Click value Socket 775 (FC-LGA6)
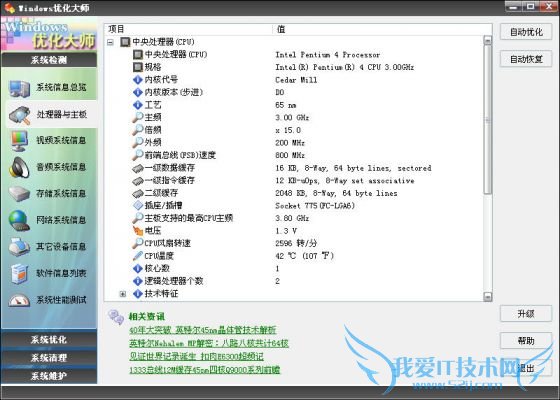The height and width of the screenshot is (400, 560). [x=315, y=206]
